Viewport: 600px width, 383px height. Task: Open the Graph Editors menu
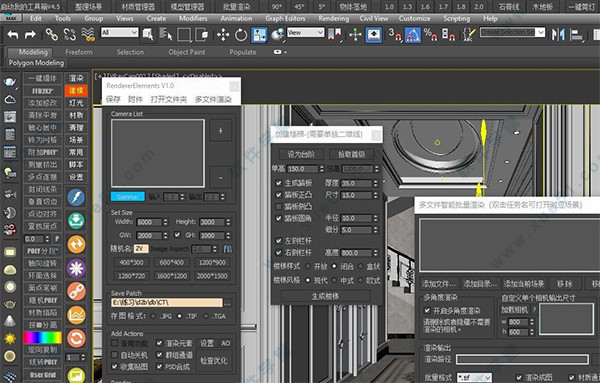click(x=285, y=18)
